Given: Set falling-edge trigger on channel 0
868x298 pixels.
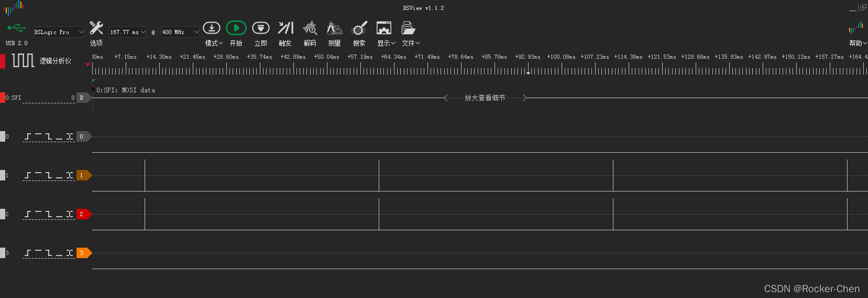Looking at the screenshot, I should pos(49,136).
